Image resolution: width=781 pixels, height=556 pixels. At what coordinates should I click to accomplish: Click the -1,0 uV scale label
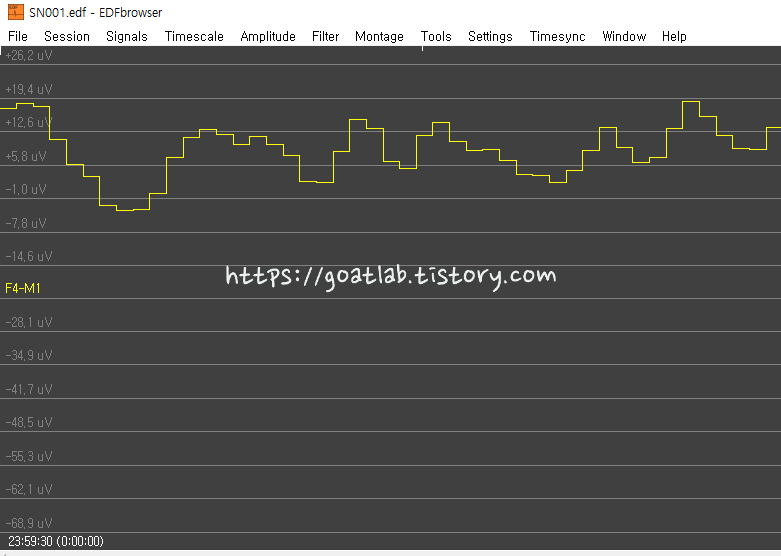[25, 189]
